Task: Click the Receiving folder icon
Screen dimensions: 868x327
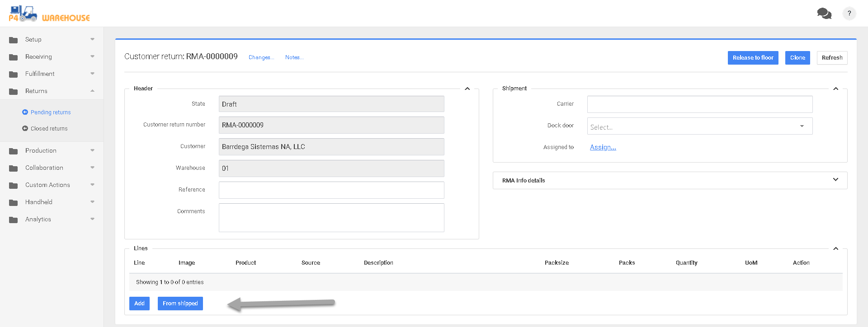Action: point(14,57)
